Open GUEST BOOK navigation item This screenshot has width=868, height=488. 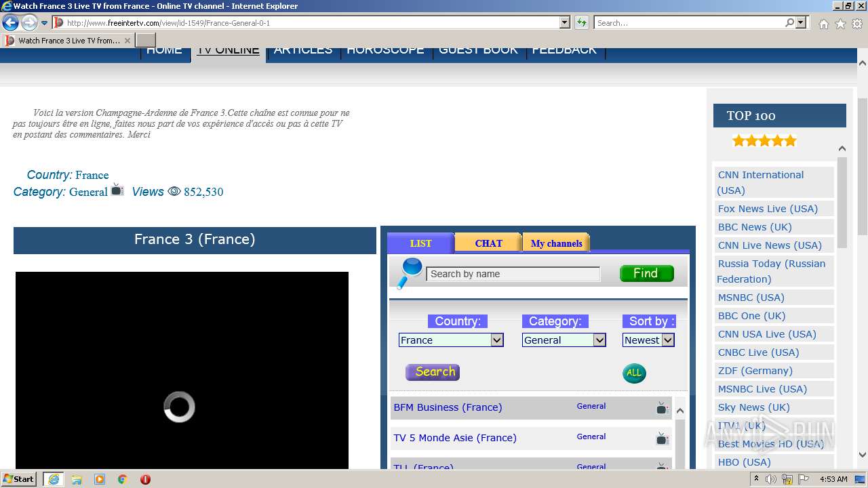(x=478, y=50)
